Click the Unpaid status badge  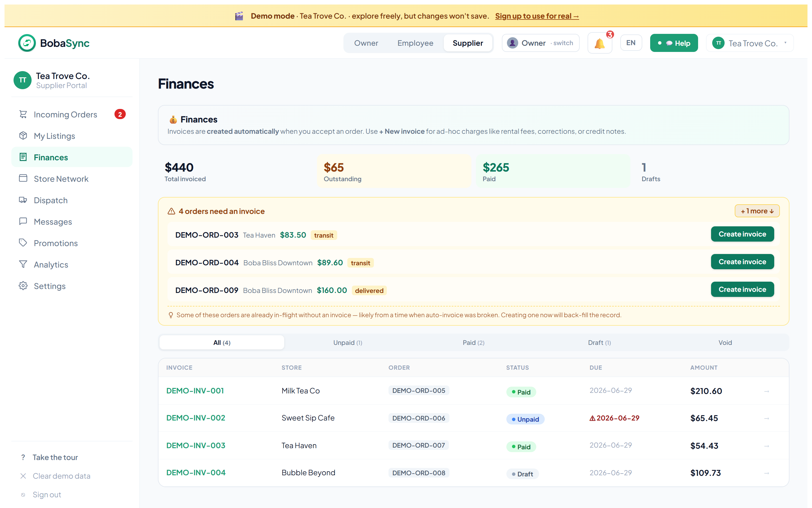(x=525, y=419)
